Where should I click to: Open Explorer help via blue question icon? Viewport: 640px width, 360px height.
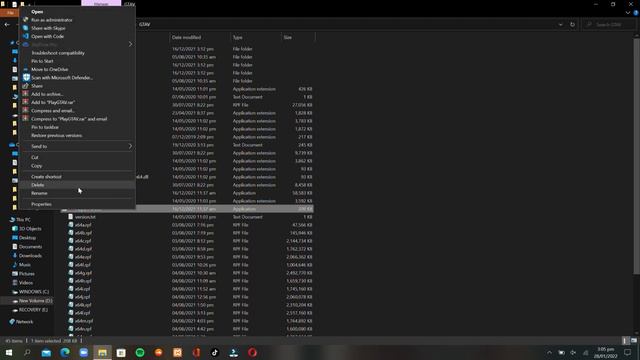click(x=636, y=13)
